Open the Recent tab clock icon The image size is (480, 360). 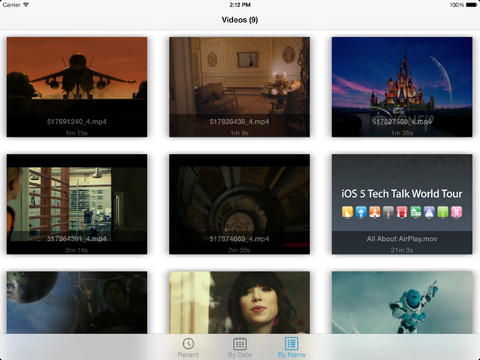click(x=188, y=343)
